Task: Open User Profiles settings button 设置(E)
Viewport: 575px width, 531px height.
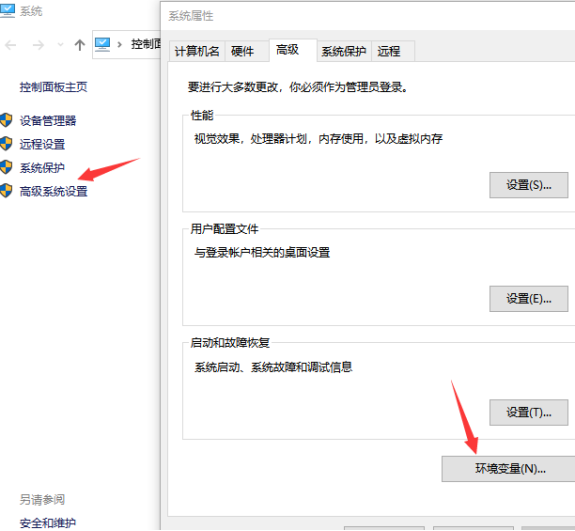Action: [528, 299]
